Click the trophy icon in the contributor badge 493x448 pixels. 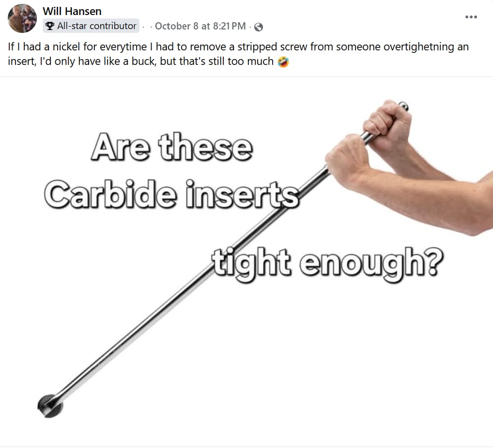50,26
